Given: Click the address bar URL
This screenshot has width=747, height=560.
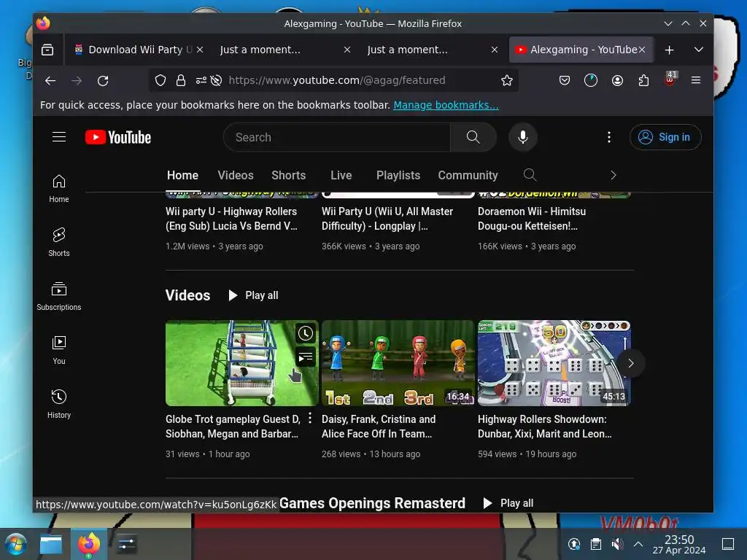Looking at the screenshot, I should tap(337, 80).
